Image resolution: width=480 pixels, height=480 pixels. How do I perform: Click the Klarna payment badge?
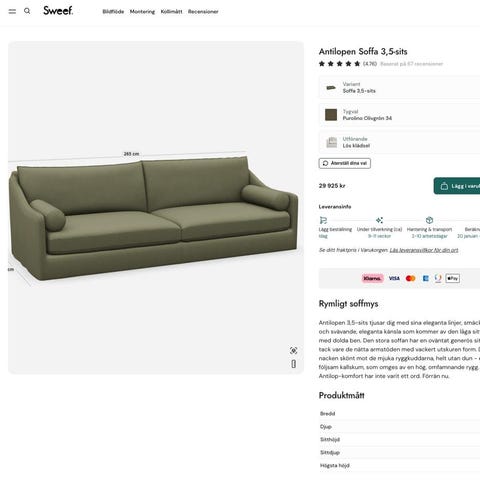click(373, 278)
